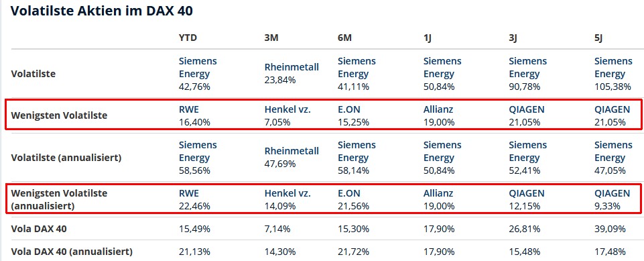
Task: Open E.ON link showing 21,56%
Action: [x=348, y=193]
